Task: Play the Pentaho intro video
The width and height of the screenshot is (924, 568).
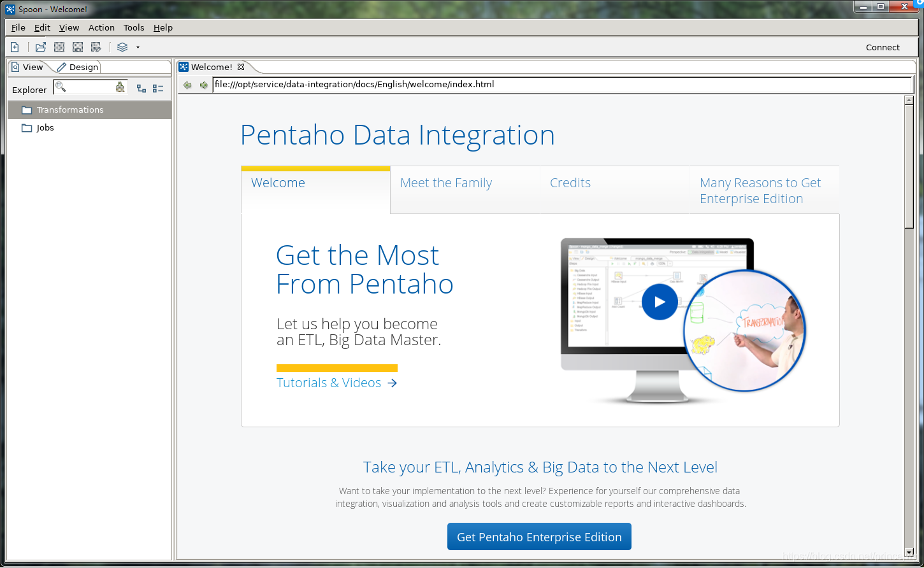Action: pos(660,302)
